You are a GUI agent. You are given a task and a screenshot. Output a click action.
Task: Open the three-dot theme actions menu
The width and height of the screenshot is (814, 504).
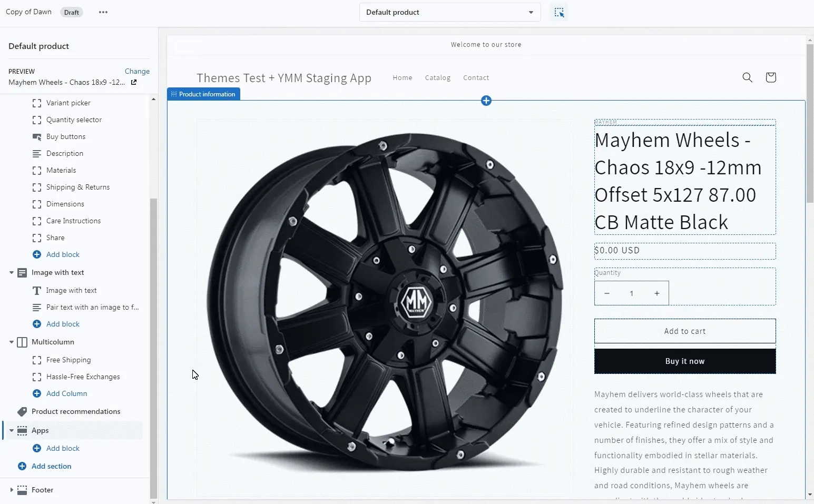coord(103,12)
